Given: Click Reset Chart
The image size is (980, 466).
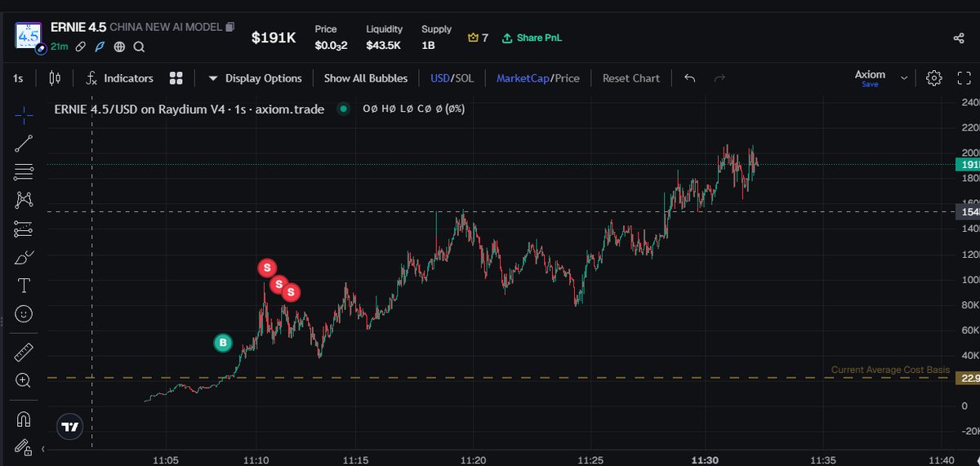Looking at the screenshot, I should click(x=630, y=78).
